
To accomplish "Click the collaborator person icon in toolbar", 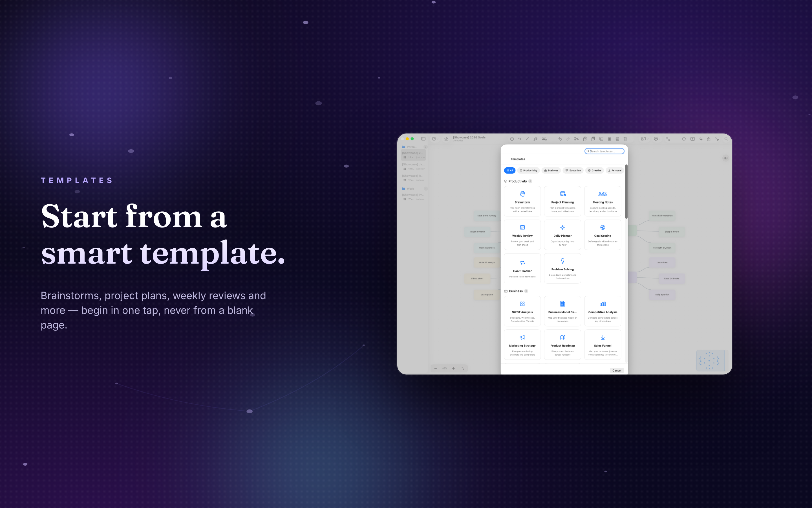I will (717, 139).
